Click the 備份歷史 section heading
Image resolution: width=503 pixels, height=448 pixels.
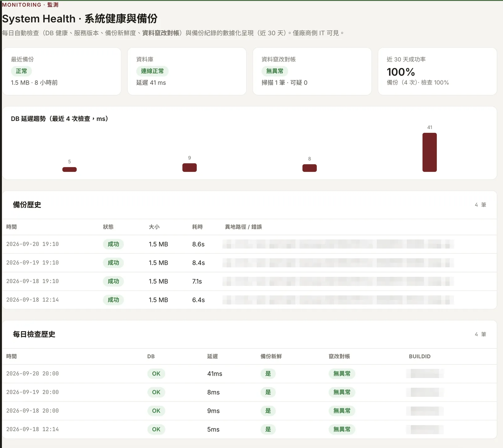[x=27, y=205]
